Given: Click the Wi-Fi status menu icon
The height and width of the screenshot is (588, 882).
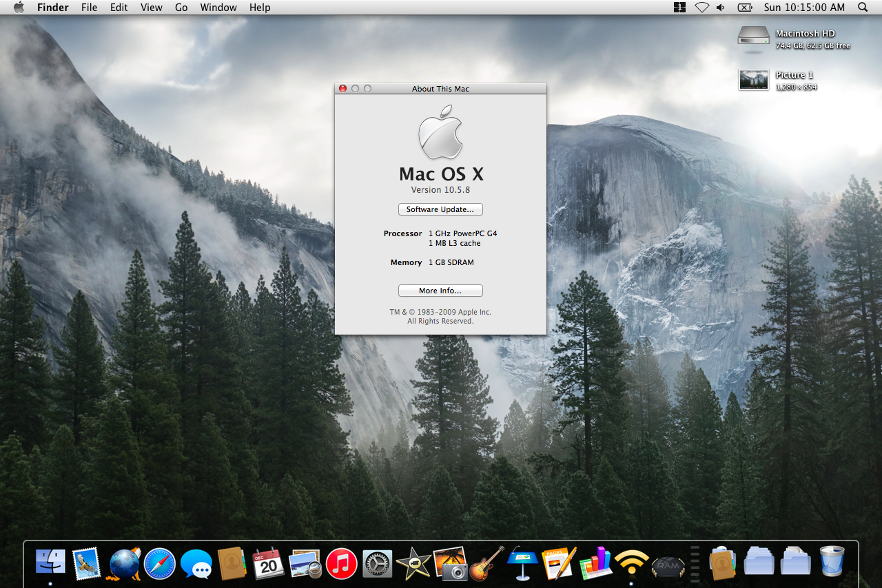Looking at the screenshot, I should (x=701, y=8).
